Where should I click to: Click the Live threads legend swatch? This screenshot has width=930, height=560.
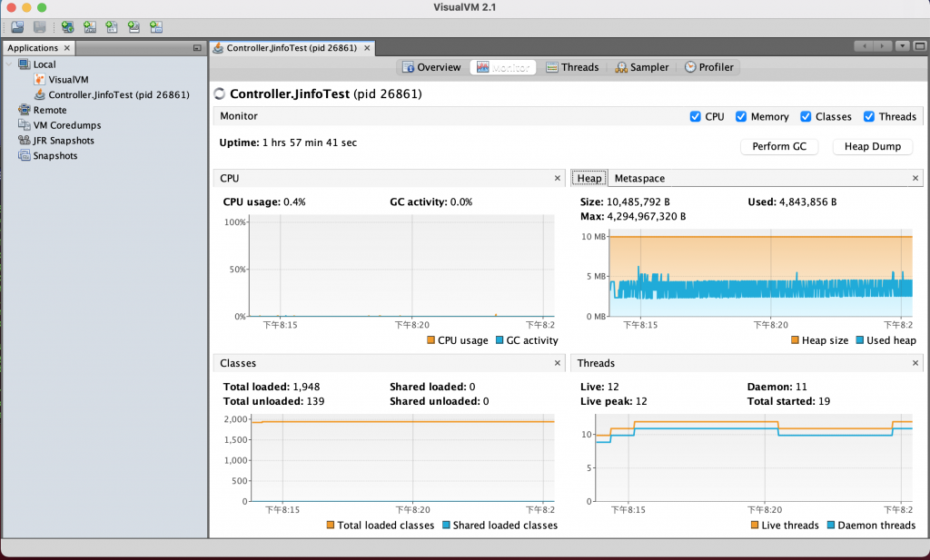[755, 525]
